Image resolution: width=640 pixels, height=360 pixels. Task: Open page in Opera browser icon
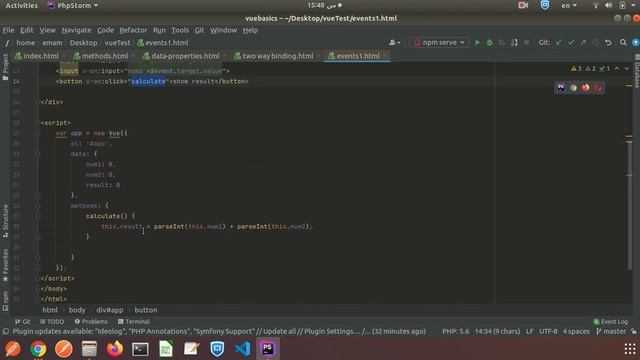598,88
